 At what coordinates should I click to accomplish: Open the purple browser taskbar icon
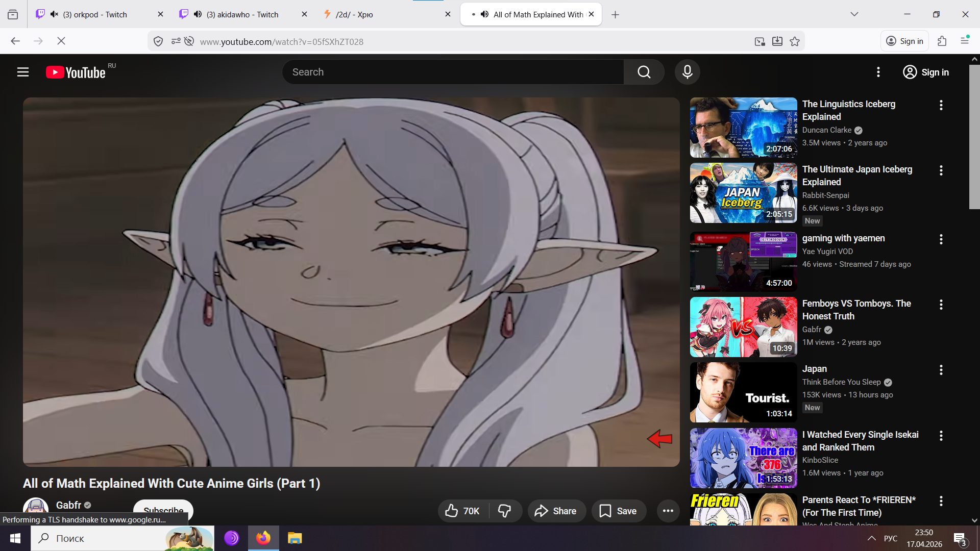232,538
